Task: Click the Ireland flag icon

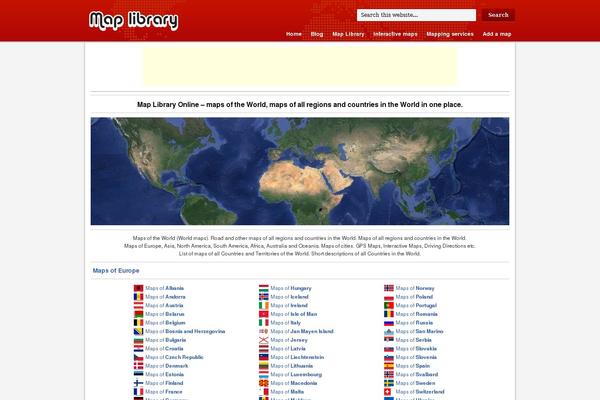Action: coord(264,305)
